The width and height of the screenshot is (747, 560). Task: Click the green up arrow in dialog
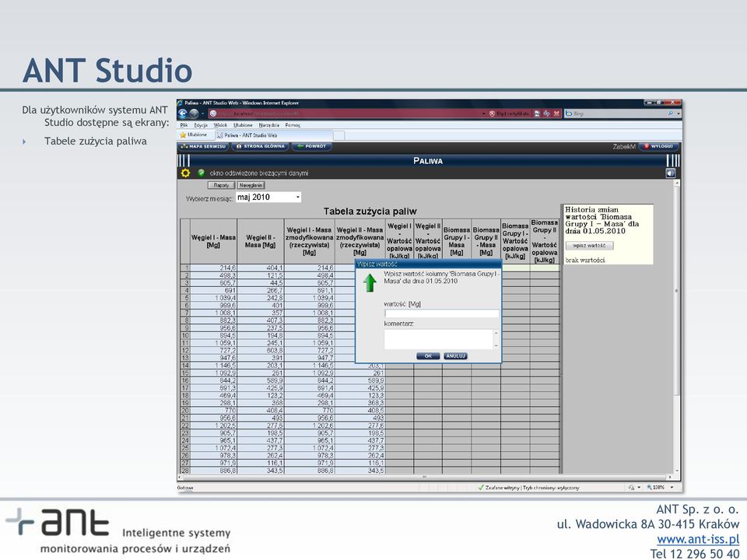[370, 282]
